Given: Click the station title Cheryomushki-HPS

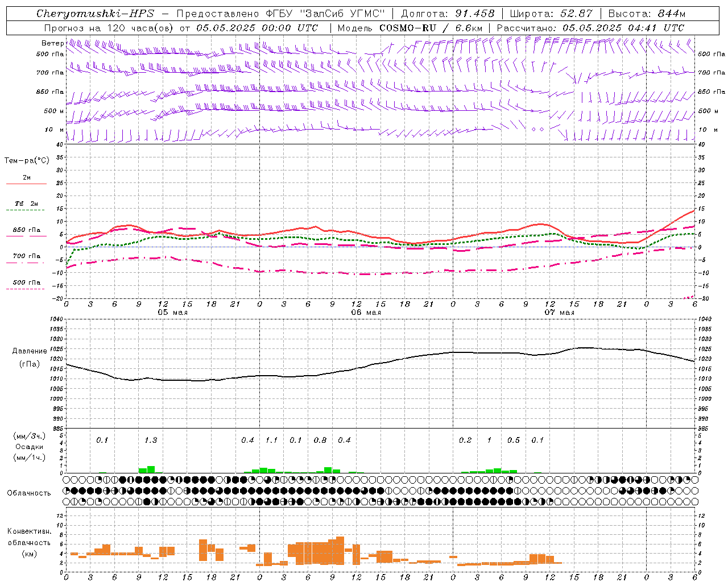Looking at the screenshot, I should point(95,14).
